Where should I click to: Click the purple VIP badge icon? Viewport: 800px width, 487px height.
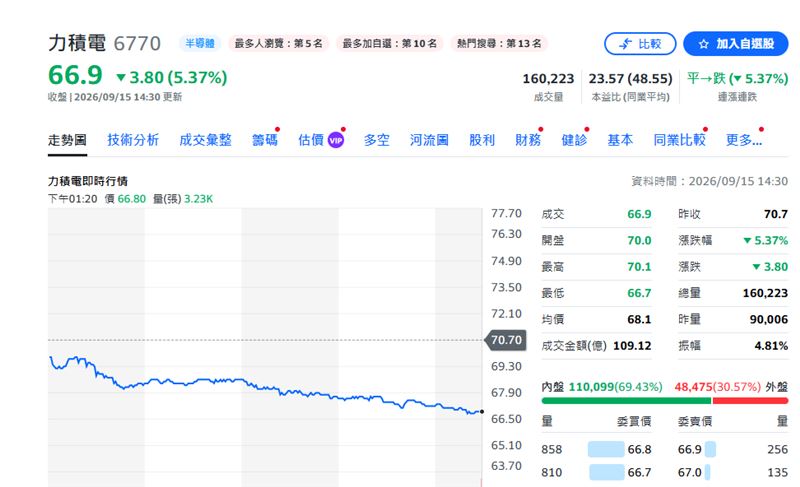[336, 140]
